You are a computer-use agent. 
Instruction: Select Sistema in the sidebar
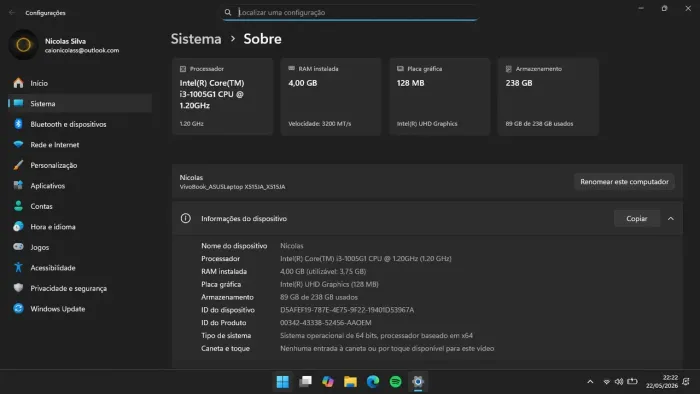pyautogui.click(x=80, y=104)
